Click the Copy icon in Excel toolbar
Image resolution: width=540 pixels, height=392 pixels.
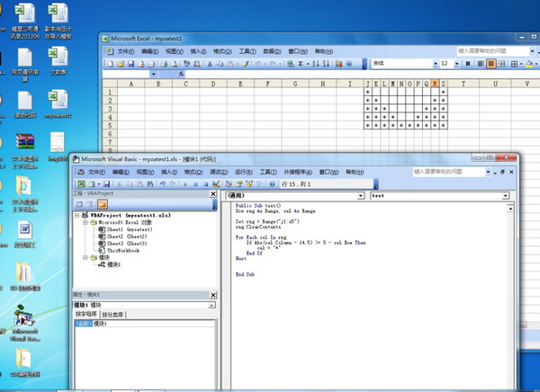coord(220,64)
